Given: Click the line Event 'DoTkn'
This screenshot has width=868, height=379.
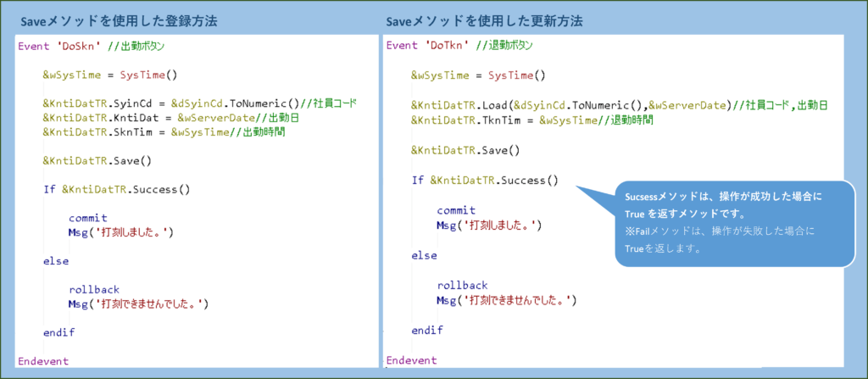Looking at the screenshot, I should 459,46.
